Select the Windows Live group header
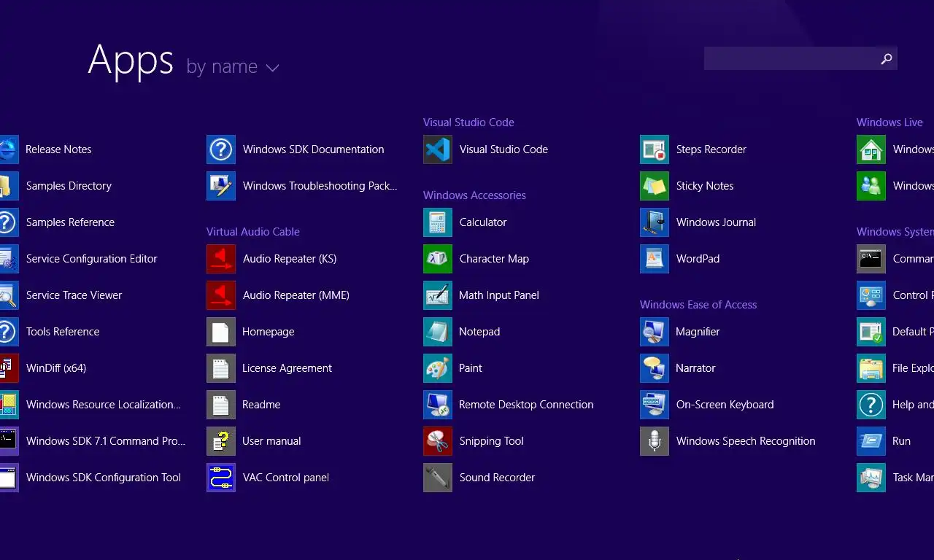934x560 pixels. point(889,122)
